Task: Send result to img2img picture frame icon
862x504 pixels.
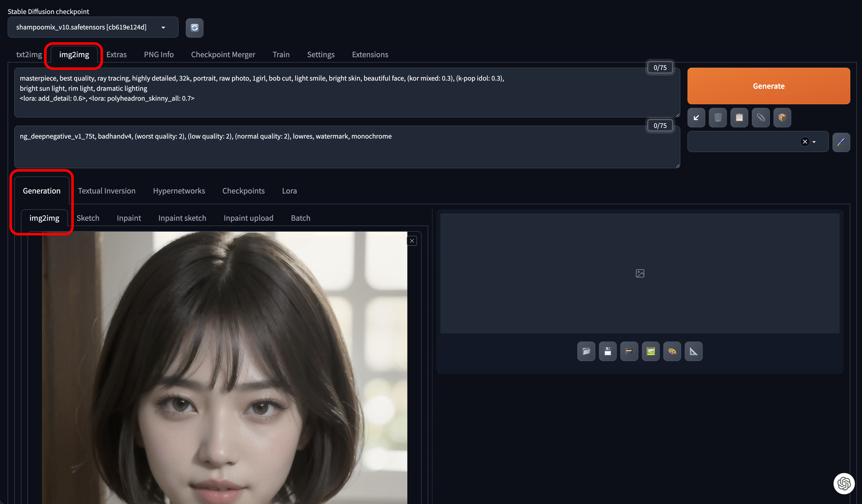Action: 651,351
